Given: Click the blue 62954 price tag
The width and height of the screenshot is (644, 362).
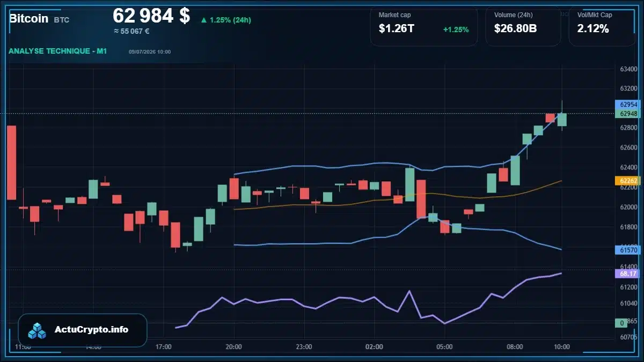Looking at the screenshot, I should pyautogui.click(x=626, y=105).
